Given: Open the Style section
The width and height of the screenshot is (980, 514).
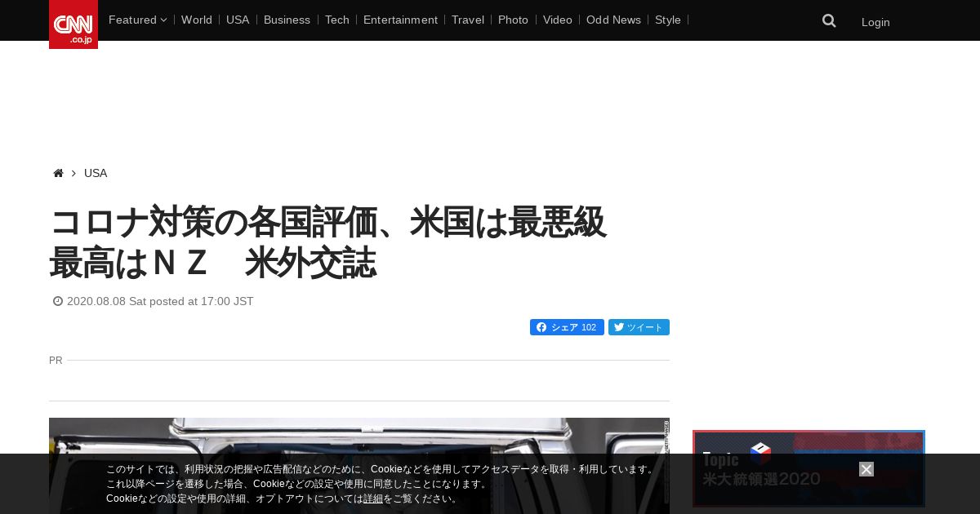Looking at the screenshot, I should [x=668, y=20].
